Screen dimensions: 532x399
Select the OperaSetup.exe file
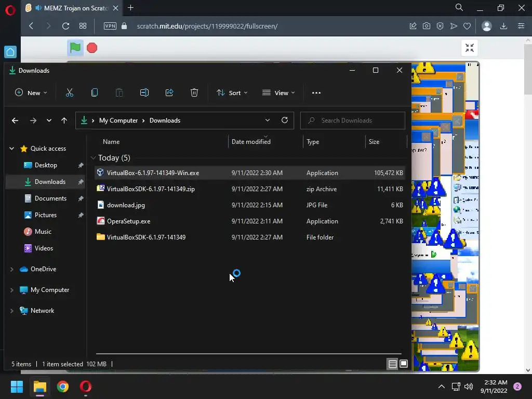250,221
